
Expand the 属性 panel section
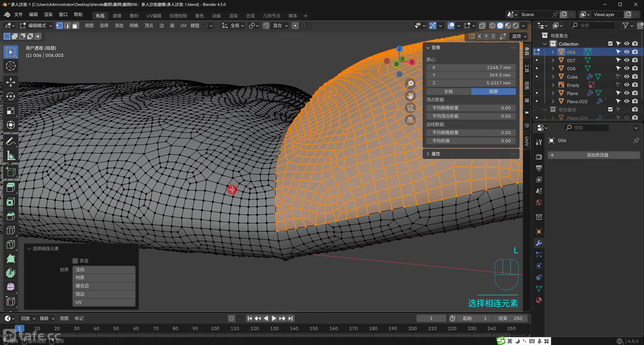[x=436, y=154]
